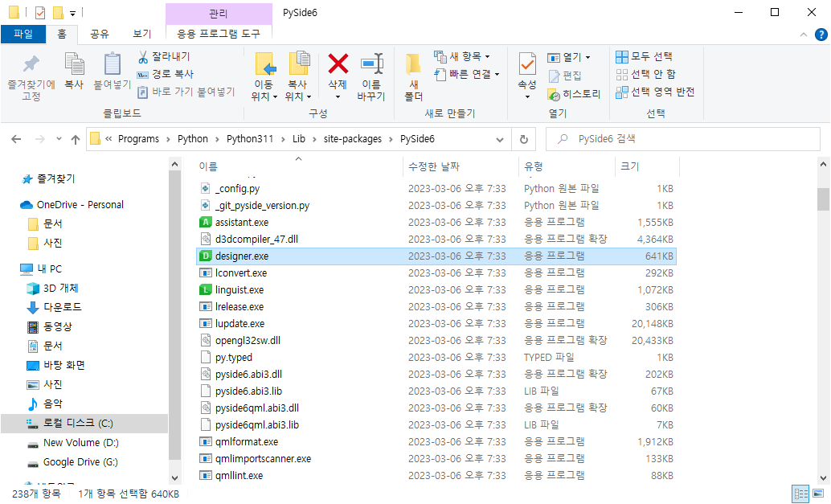The height and width of the screenshot is (504, 831).
Task: Click site-packages in the address path
Action: coord(353,139)
